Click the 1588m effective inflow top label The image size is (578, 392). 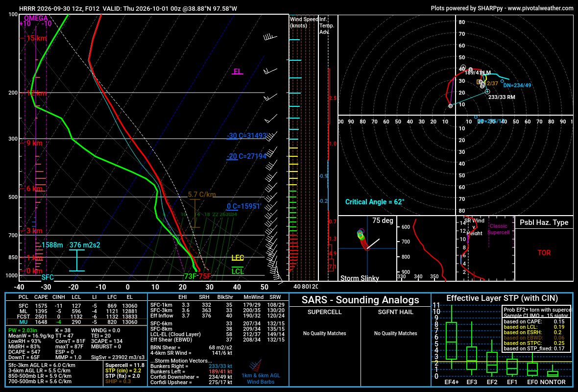52,245
